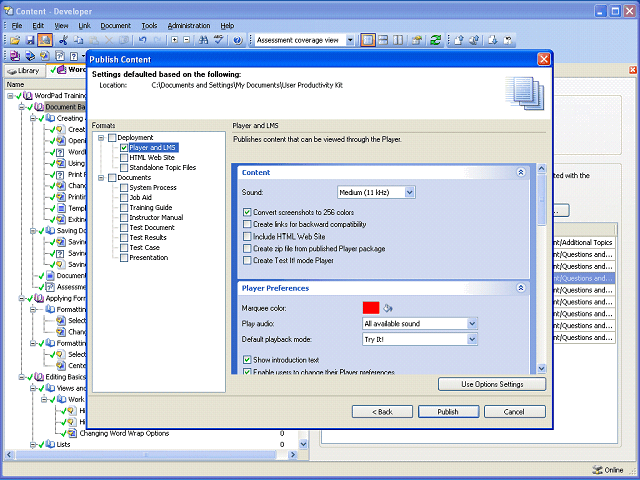
Task: Uncheck the Player and LMS format
Action: (124, 148)
